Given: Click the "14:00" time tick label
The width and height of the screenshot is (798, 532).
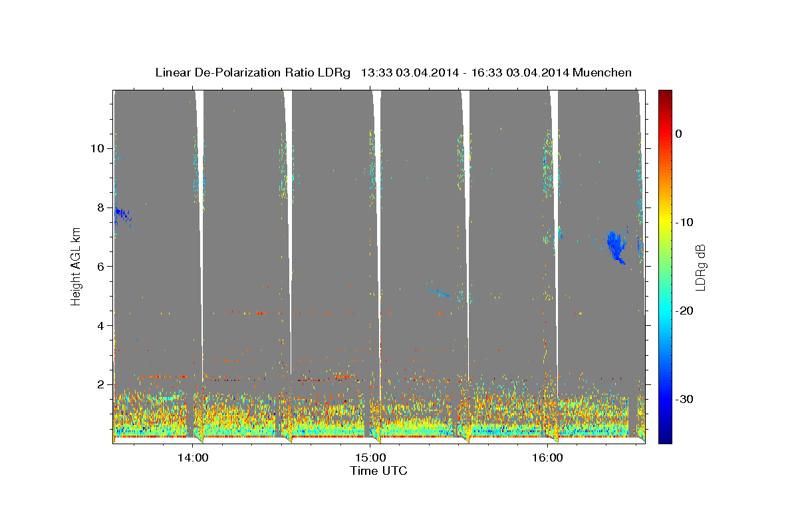Looking at the screenshot, I should coord(194,458).
